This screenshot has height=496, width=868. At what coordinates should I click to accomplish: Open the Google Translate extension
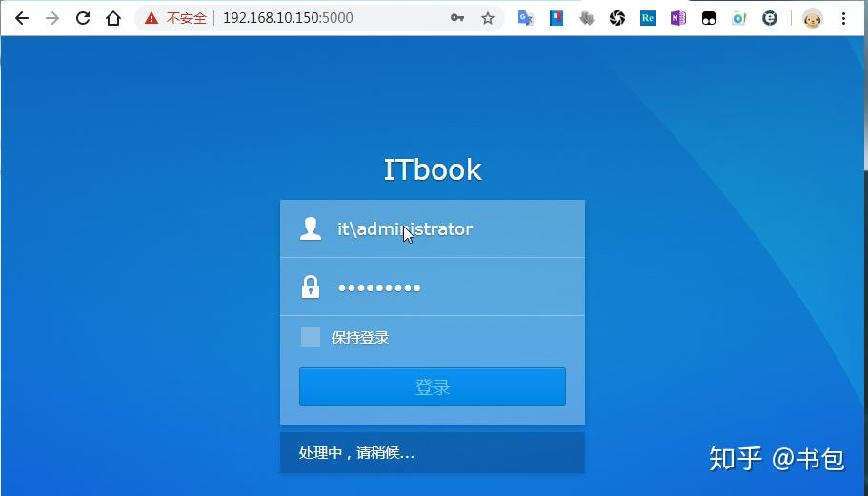525,18
